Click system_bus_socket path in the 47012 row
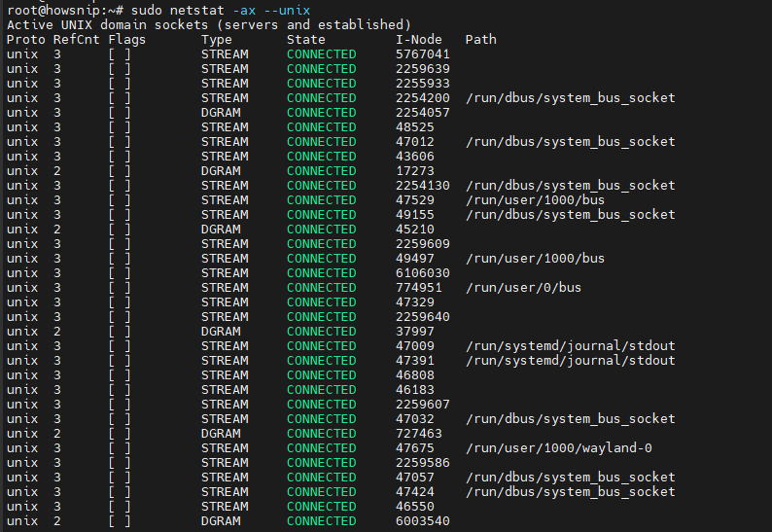Image resolution: width=772 pixels, height=532 pixels. (x=570, y=142)
